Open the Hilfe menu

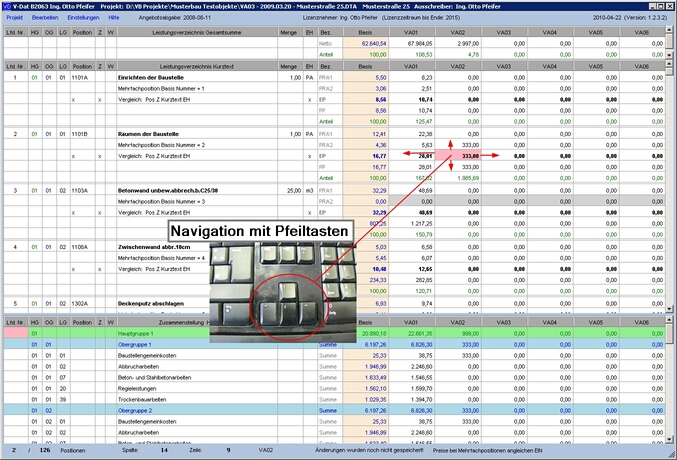pos(114,18)
